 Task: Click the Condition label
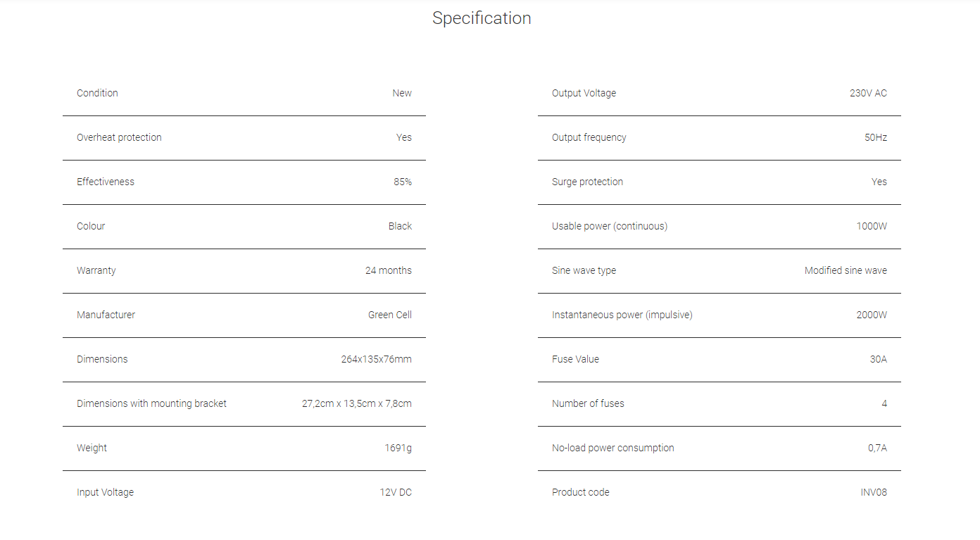(97, 93)
